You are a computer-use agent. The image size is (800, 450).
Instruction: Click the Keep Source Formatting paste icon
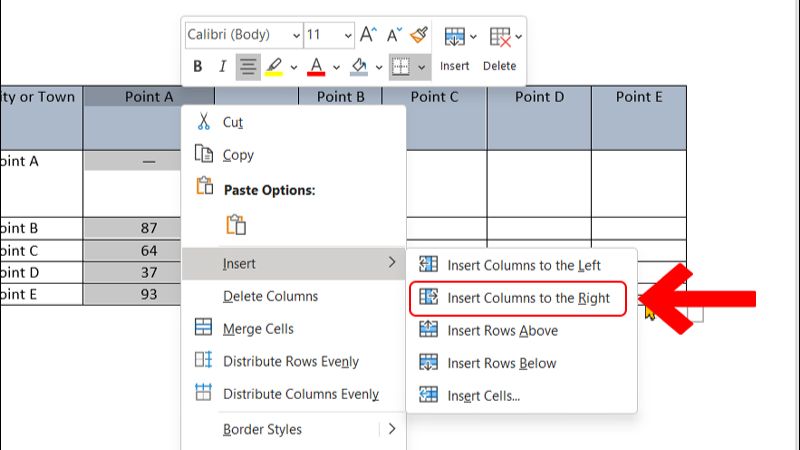tap(236, 225)
